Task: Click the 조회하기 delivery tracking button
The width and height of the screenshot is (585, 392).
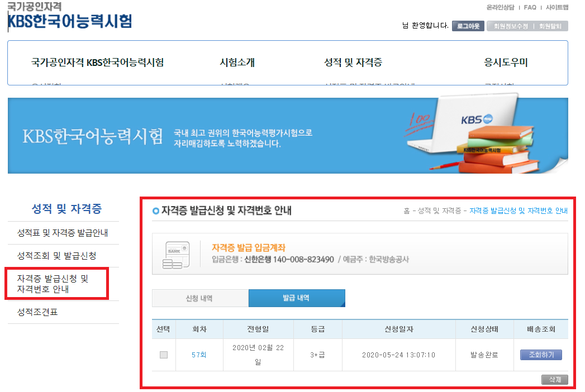Action: [x=541, y=355]
